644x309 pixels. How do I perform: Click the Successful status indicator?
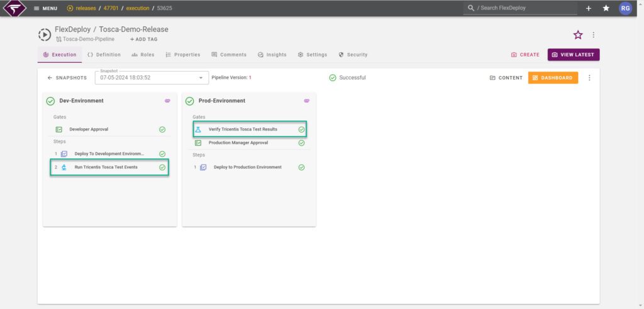347,77
